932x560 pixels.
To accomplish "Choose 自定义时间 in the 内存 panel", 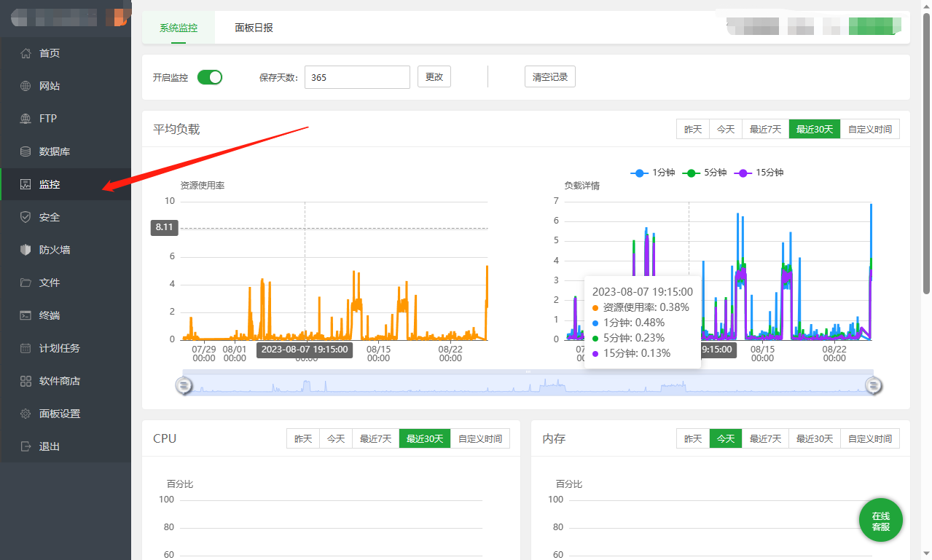I will point(870,438).
